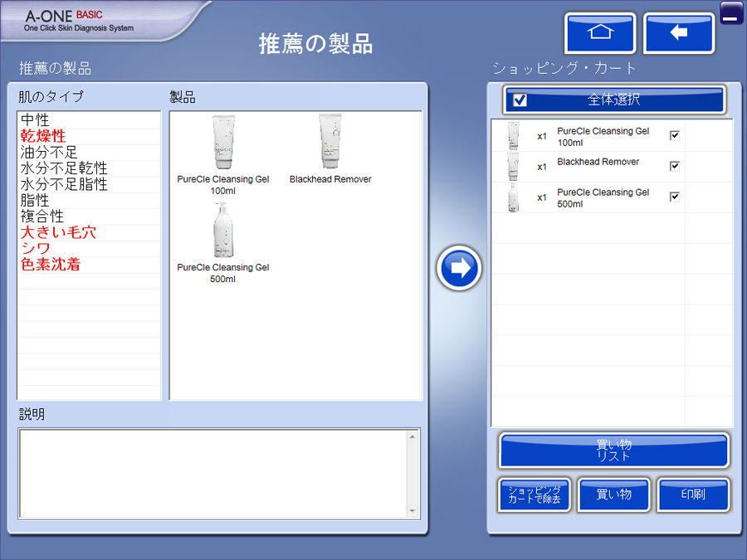Click the 印刷 print button

[693, 495]
